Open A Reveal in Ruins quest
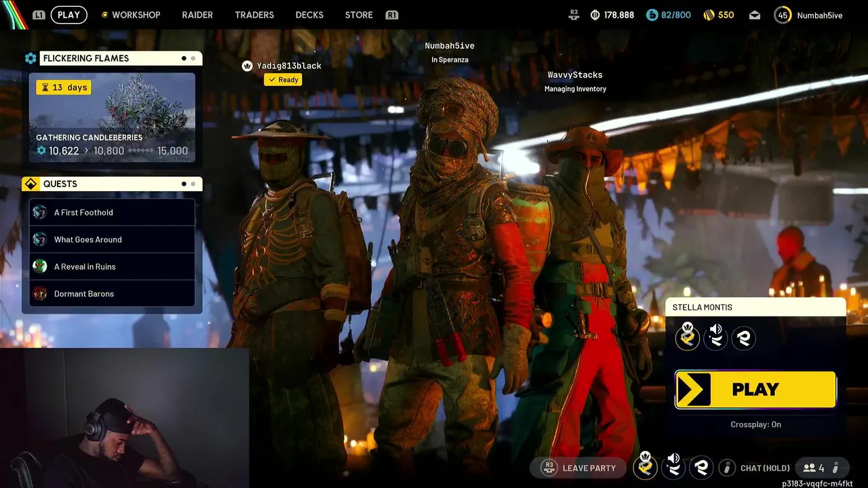Viewport: 868px width, 488px height. click(x=112, y=266)
